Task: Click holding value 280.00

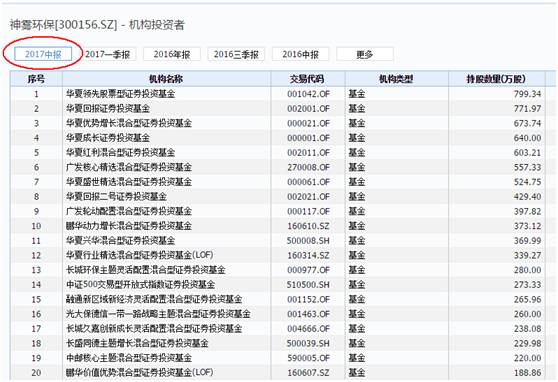Action: tap(527, 270)
